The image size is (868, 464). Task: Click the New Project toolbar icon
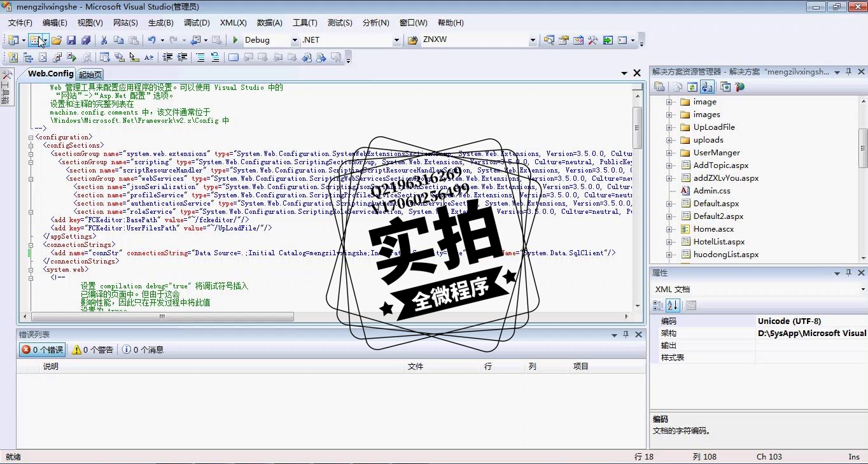point(13,40)
